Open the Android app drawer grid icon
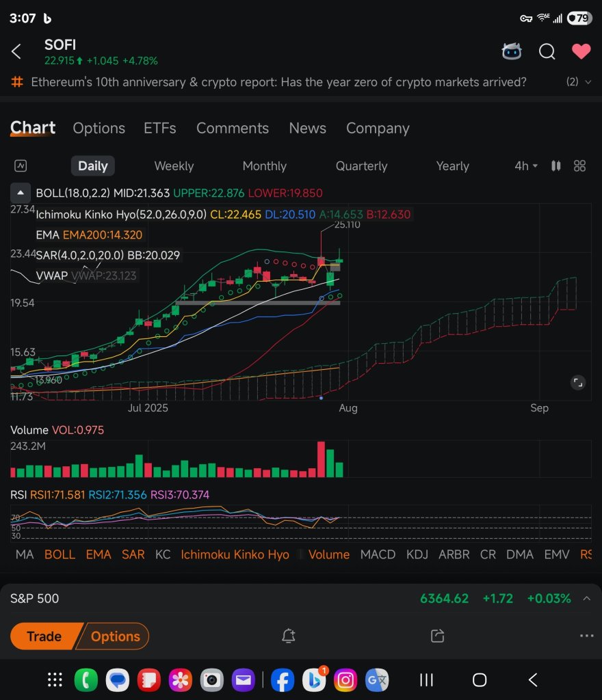The image size is (602, 700). [55, 680]
